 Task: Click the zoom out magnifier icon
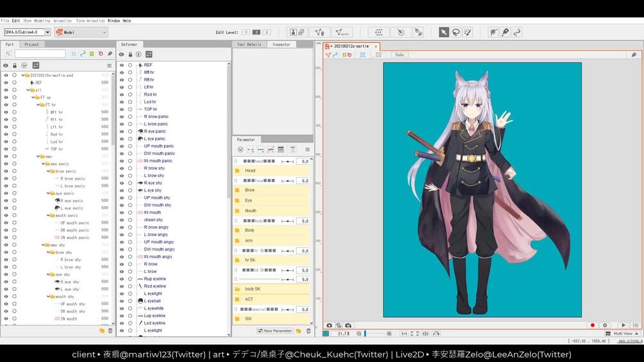(x=359, y=334)
